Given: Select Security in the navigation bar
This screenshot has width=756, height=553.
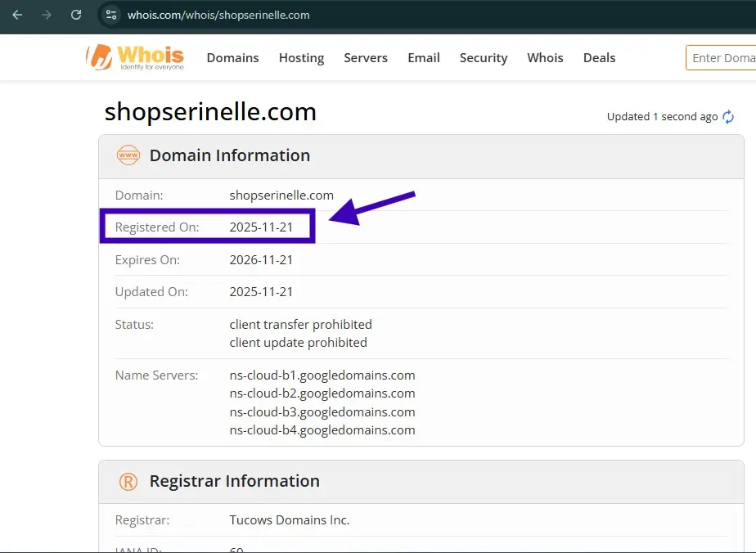Looking at the screenshot, I should click(483, 58).
